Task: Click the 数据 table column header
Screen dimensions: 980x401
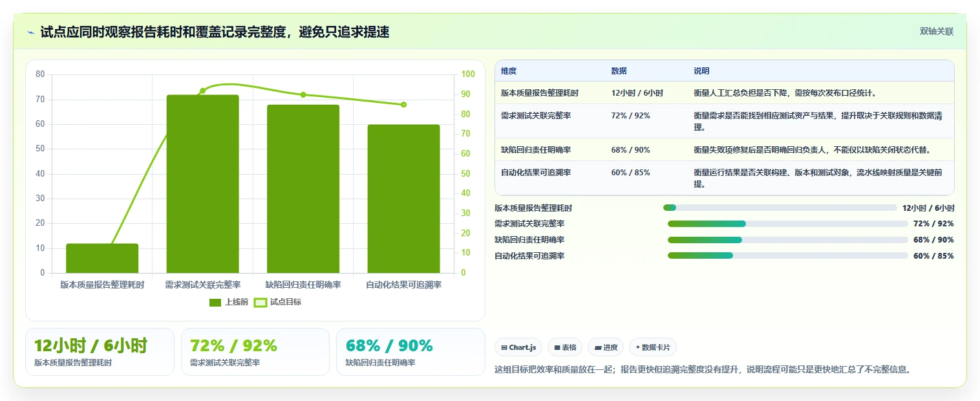Action: 619,71
